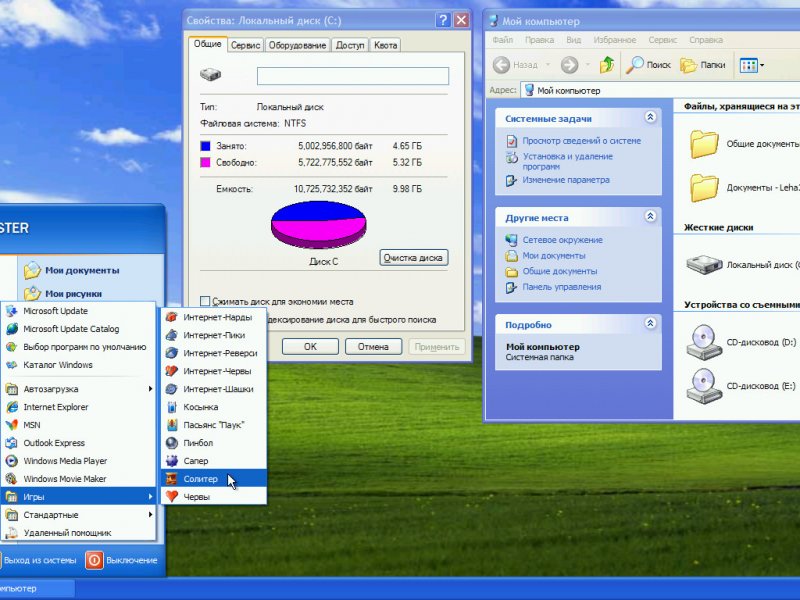Click the Папки folders button

703,65
